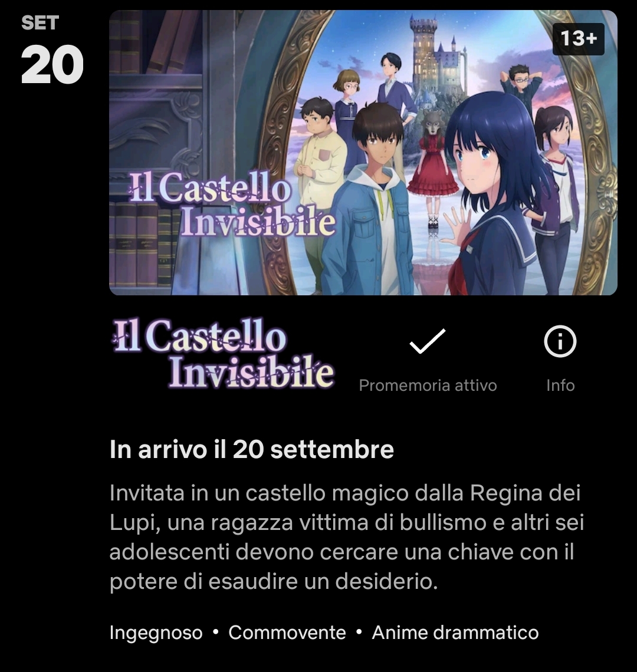Image resolution: width=637 pixels, height=672 pixels.
Task: Click the In arrivo il 20 settembre heading
Action: 251,450
